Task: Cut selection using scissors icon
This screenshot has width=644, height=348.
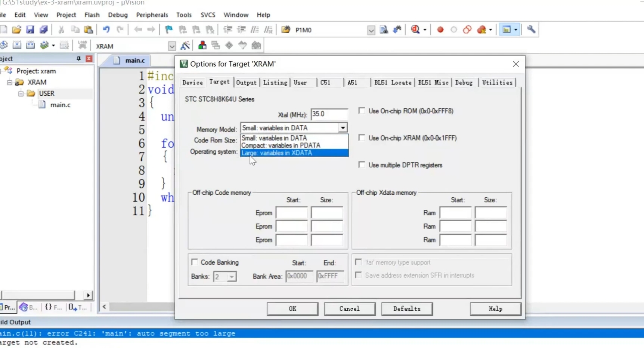Action: 61,30
